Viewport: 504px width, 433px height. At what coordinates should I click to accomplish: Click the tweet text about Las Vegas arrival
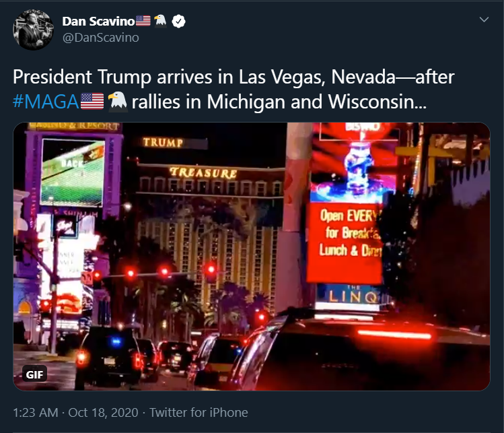(x=233, y=90)
